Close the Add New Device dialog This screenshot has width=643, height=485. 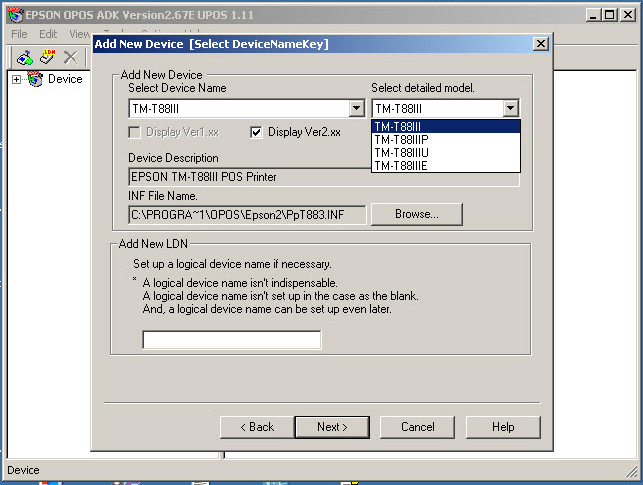pos(541,43)
